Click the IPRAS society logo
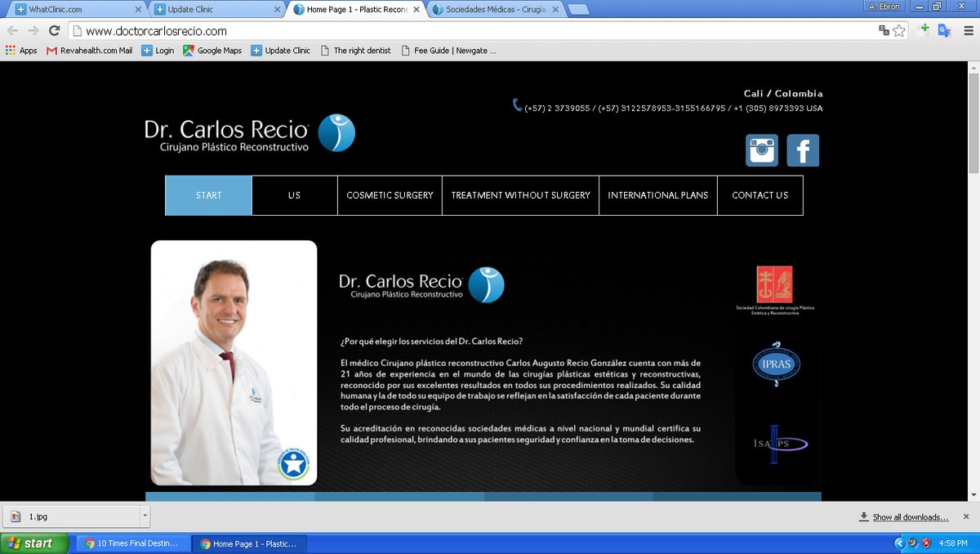980x554 pixels. tap(776, 365)
